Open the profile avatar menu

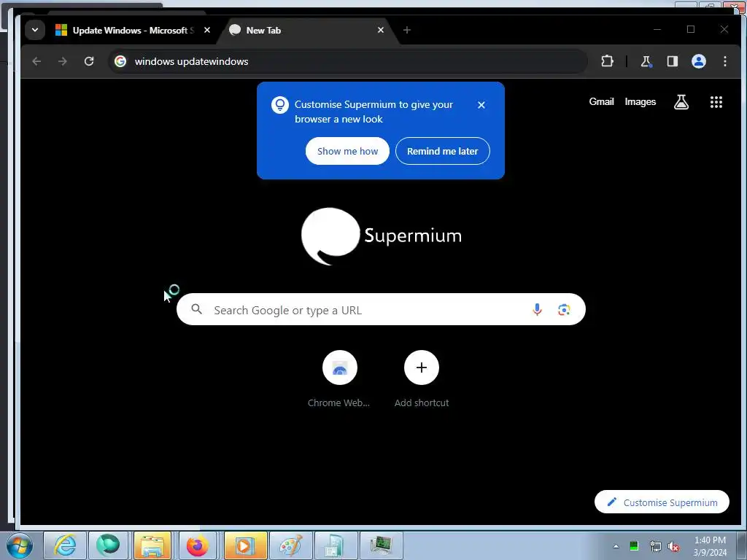tap(699, 61)
